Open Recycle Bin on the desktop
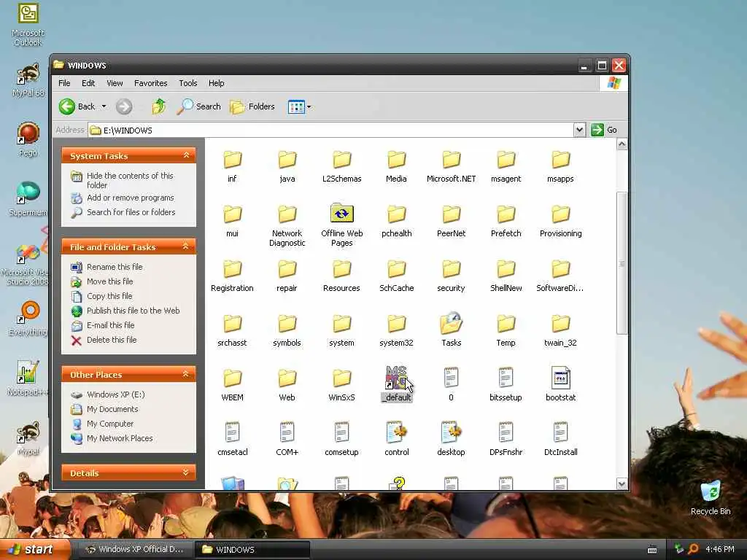This screenshot has width=747, height=560. (711, 497)
